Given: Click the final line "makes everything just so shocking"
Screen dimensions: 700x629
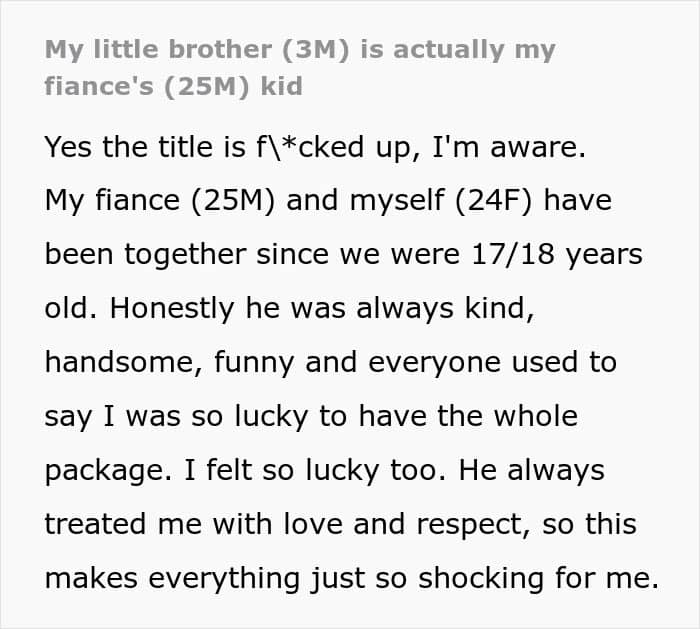Looking at the screenshot, I should [x=295, y=579].
